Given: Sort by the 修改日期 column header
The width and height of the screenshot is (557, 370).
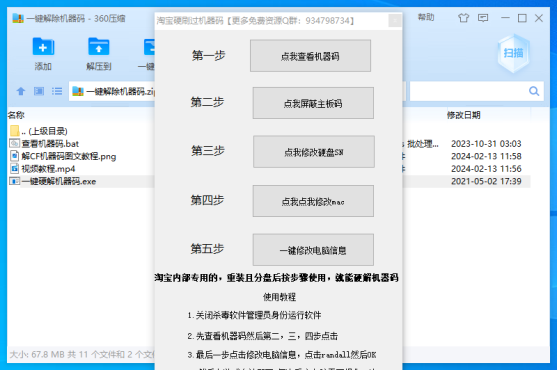Looking at the screenshot, I should tap(463, 115).
